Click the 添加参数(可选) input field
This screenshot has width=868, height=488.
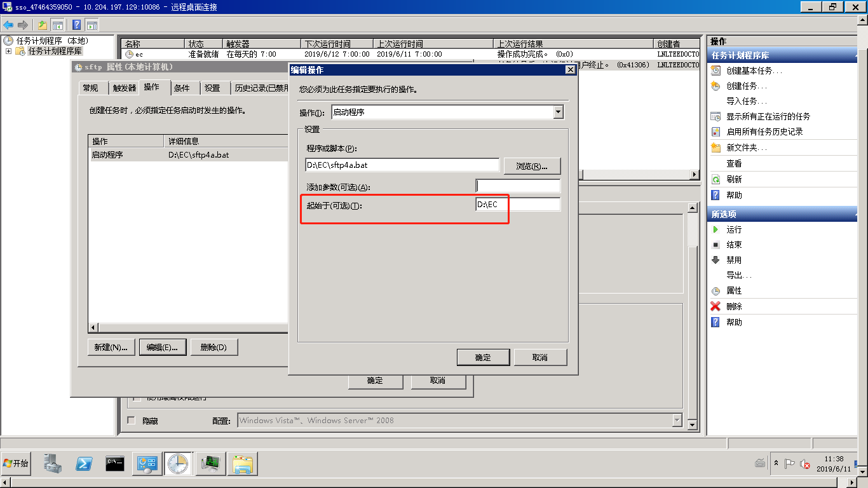click(x=518, y=186)
